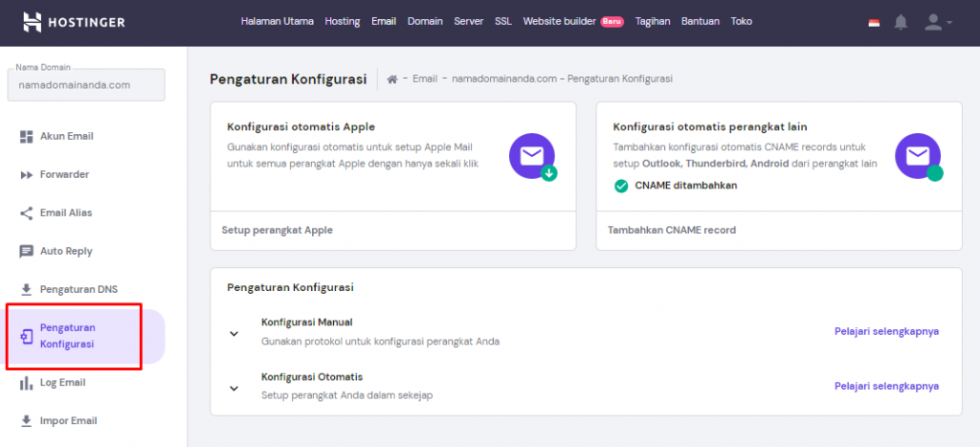Go to Tagihan in the top menu
980x447 pixels.
[x=653, y=21]
